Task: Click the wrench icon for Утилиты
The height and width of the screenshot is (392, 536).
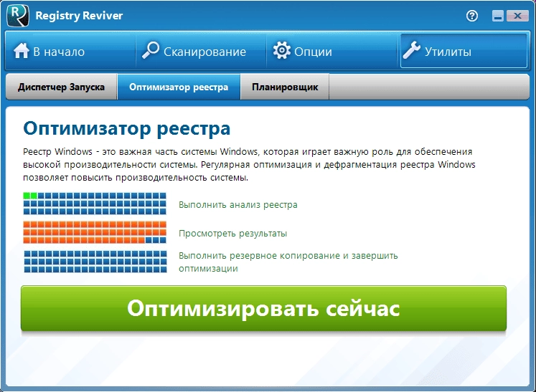Action: [411, 51]
